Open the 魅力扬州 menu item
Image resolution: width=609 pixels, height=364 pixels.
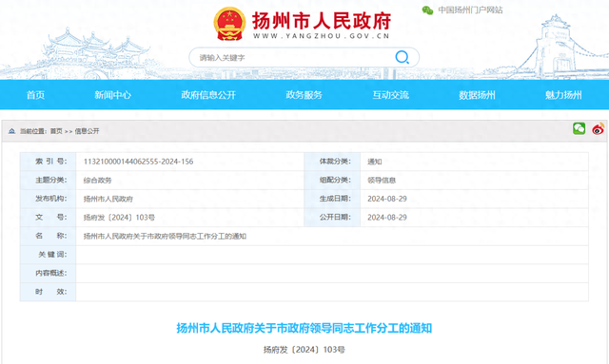point(563,95)
